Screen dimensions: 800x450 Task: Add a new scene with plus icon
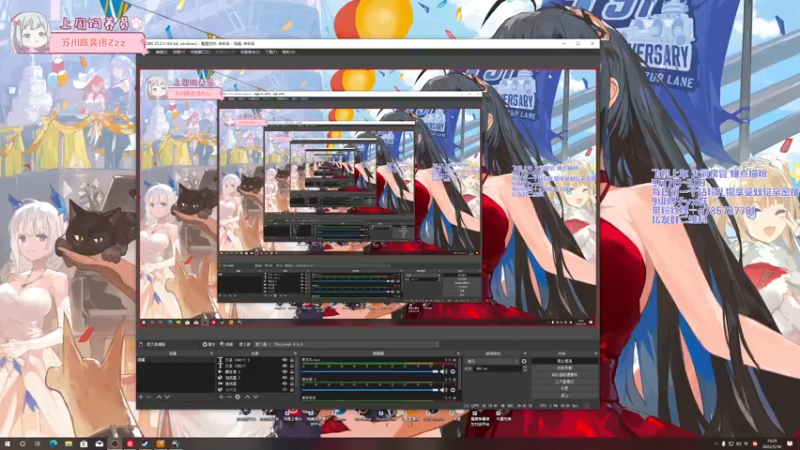click(x=141, y=396)
